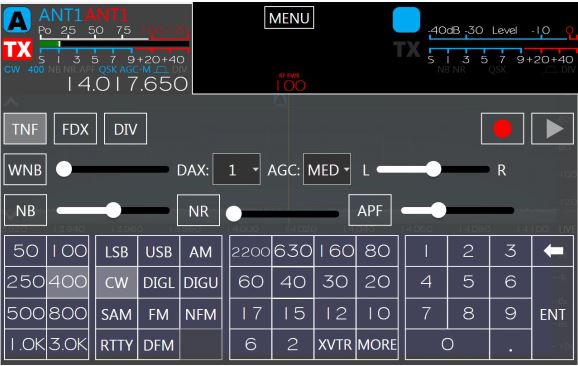This screenshot has width=578, height=366.
Task: Switch mode to DFM
Action: pyautogui.click(x=159, y=345)
